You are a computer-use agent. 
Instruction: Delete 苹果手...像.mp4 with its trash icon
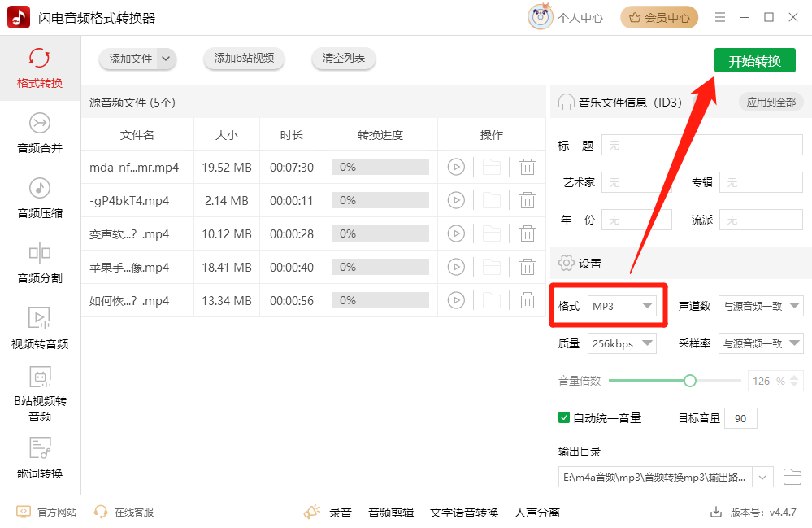point(528,267)
